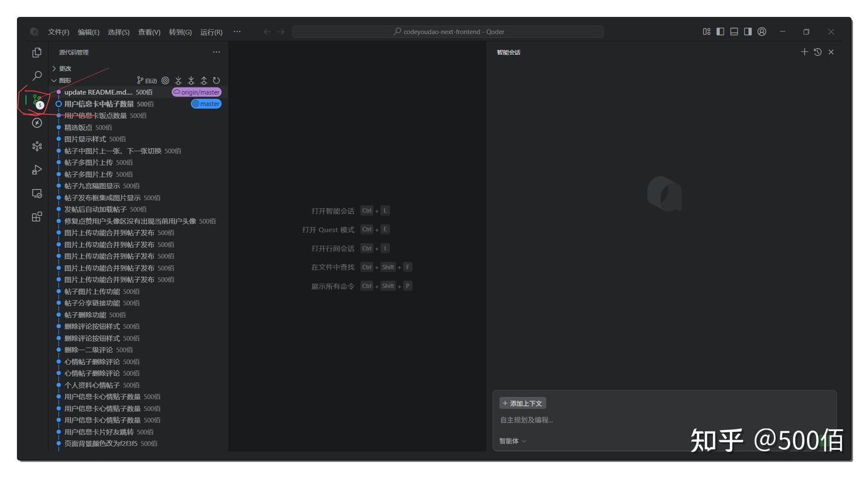Screen dimensions: 868x477
Task: Open chat history in AI chat panel
Action: tap(817, 52)
